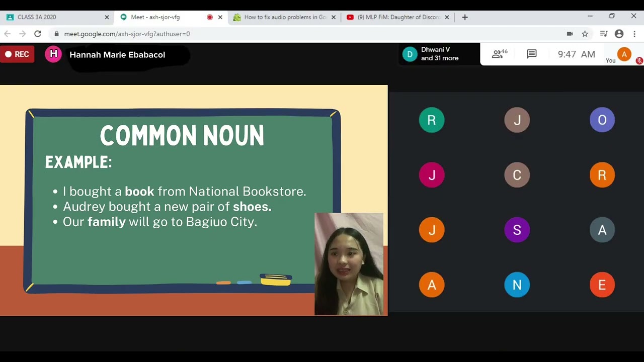Click the red REC recording indicator

coord(17,54)
